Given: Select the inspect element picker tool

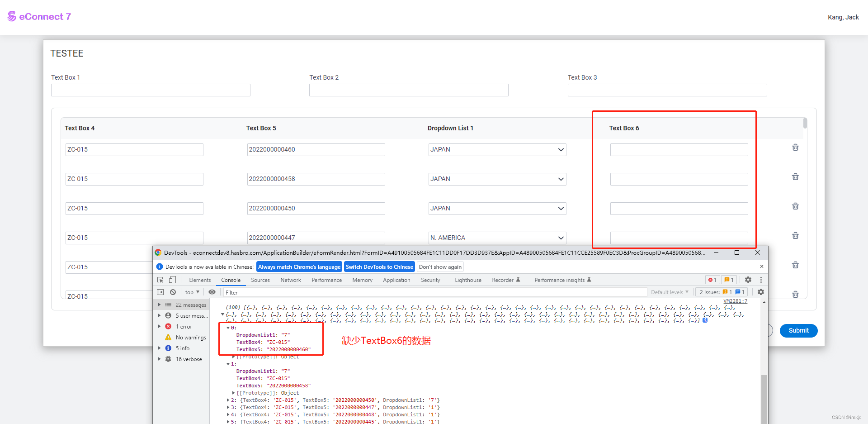Looking at the screenshot, I should tap(160, 280).
